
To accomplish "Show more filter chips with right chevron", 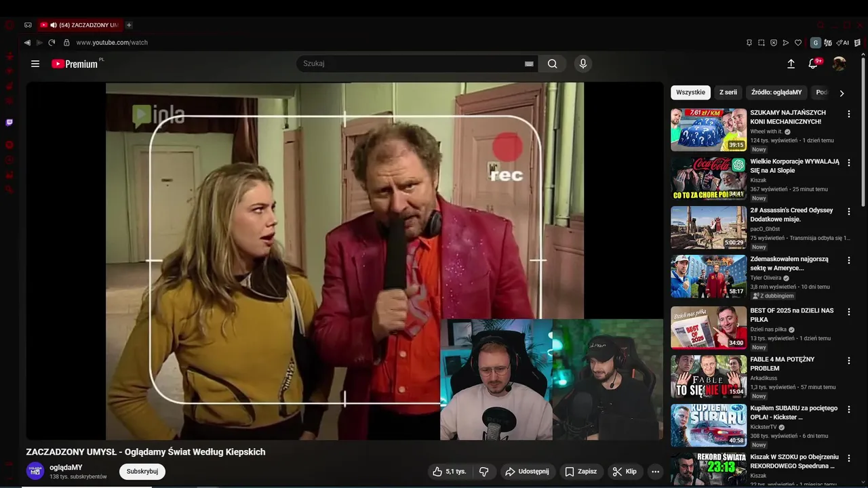I will click(842, 93).
